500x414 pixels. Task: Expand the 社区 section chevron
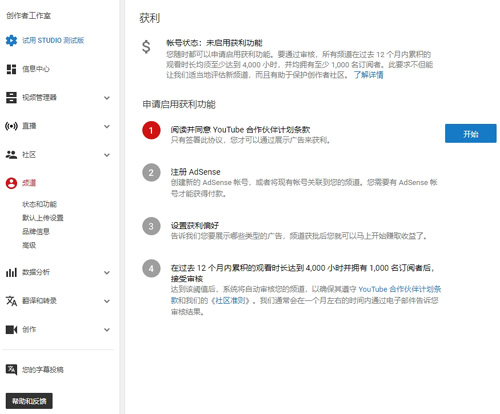107,155
